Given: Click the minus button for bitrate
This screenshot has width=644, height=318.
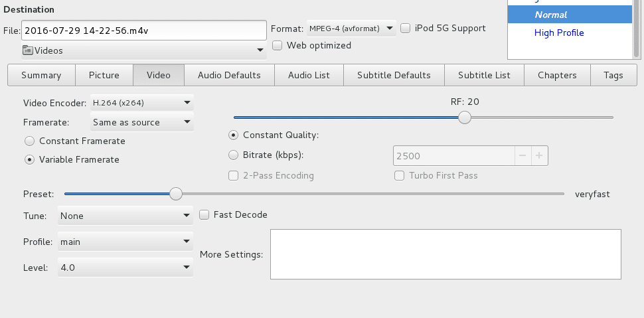Looking at the screenshot, I should tap(523, 156).
